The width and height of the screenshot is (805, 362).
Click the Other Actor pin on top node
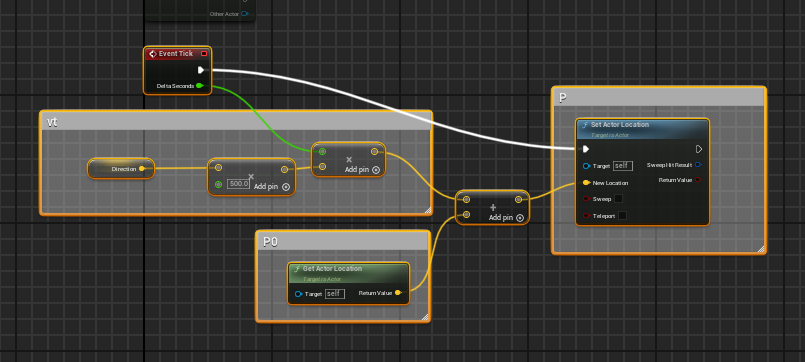[245, 14]
